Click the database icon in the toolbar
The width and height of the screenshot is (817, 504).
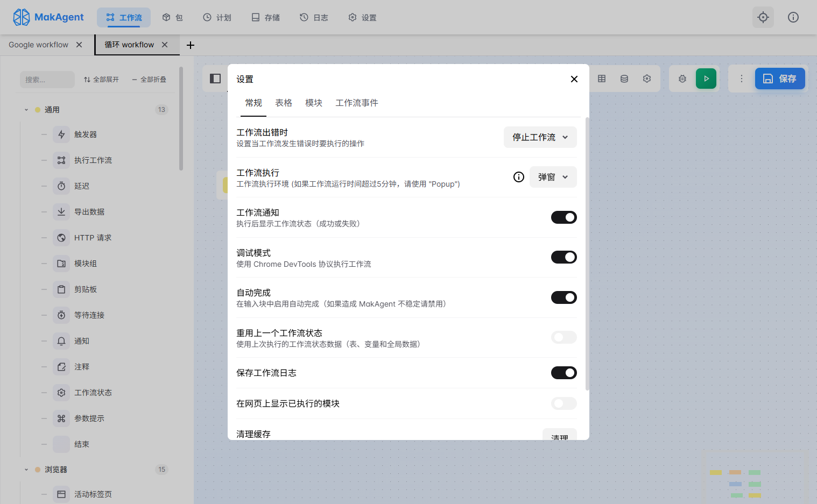tap(624, 79)
